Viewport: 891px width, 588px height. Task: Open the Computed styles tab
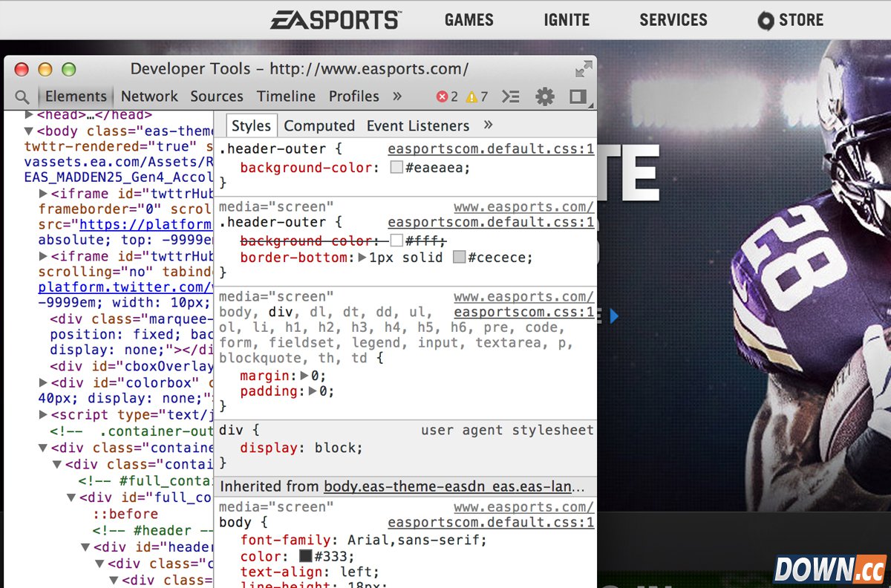pyautogui.click(x=319, y=126)
